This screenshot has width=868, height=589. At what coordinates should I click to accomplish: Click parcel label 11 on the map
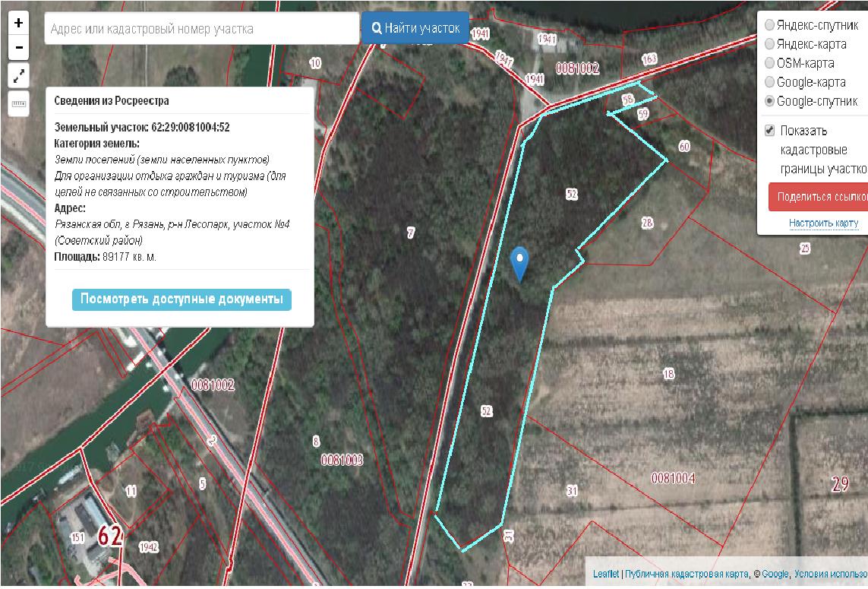[x=131, y=491]
